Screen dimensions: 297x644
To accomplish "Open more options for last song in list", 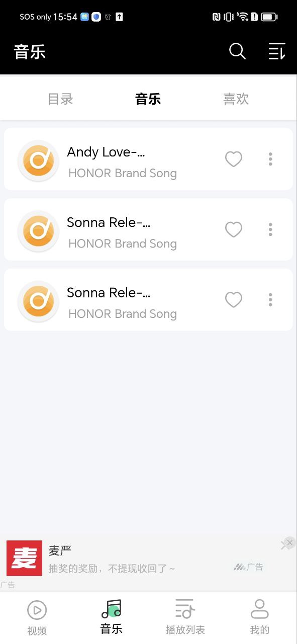I will (270, 300).
